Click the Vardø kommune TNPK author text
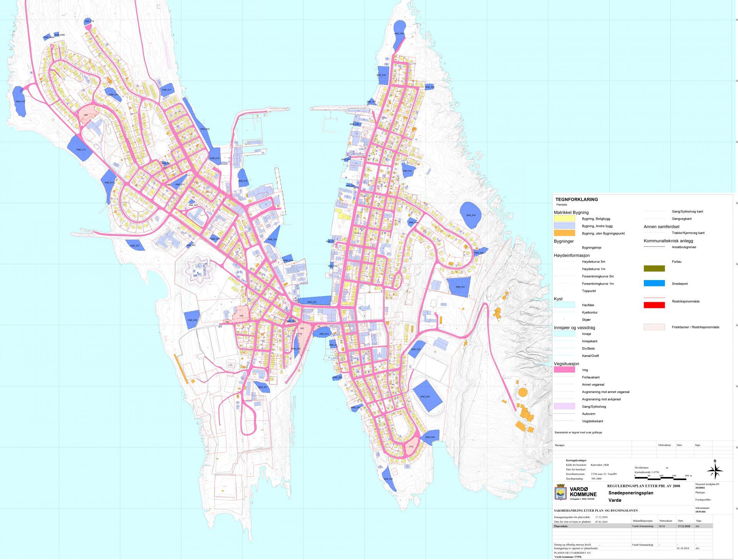The height and width of the screenshot is (560, 738). (568, 557)
